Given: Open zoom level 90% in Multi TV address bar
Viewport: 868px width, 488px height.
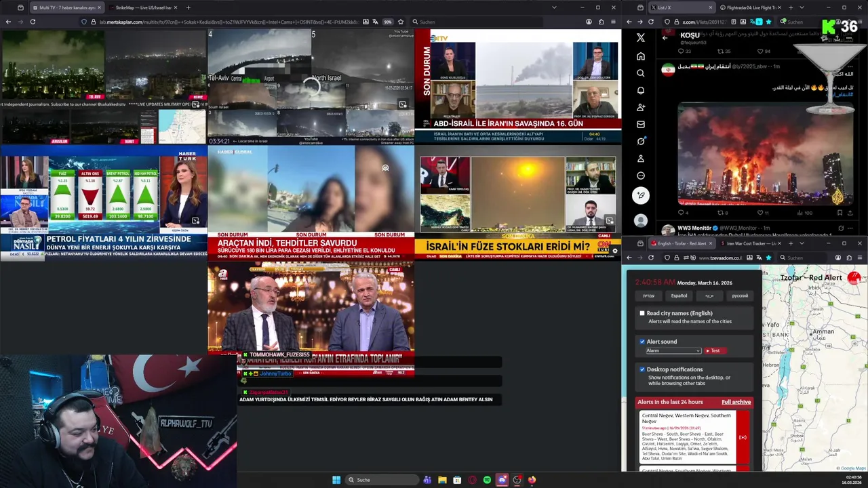Looking at the screenshot, I should [387, 22].
